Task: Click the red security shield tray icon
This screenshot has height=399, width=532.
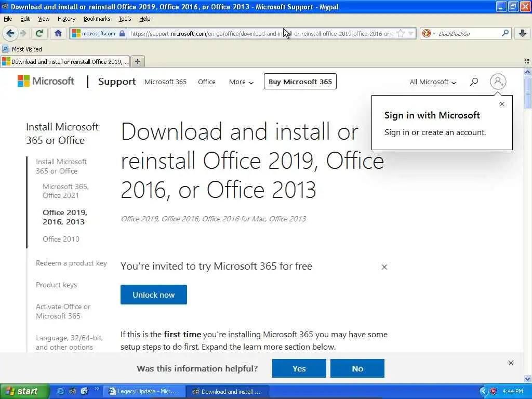Action: pyautogui.click(x=494, y=392)
